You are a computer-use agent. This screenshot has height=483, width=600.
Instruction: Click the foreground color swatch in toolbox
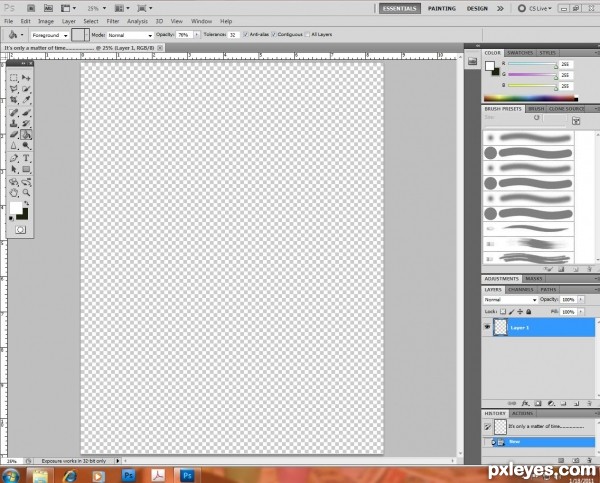coord(15,208)
